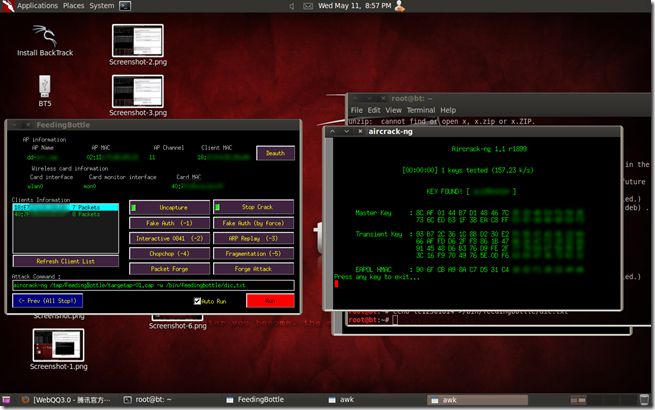Click the red Run button
This screenshot has width=655, height=410.
click(x=270, y=300)
